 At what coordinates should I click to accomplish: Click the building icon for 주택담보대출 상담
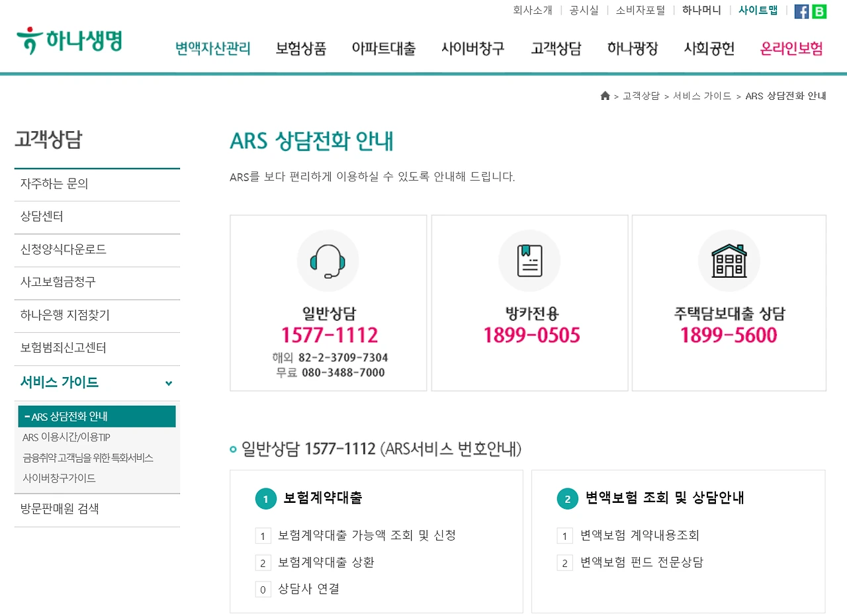pos(729,261)
